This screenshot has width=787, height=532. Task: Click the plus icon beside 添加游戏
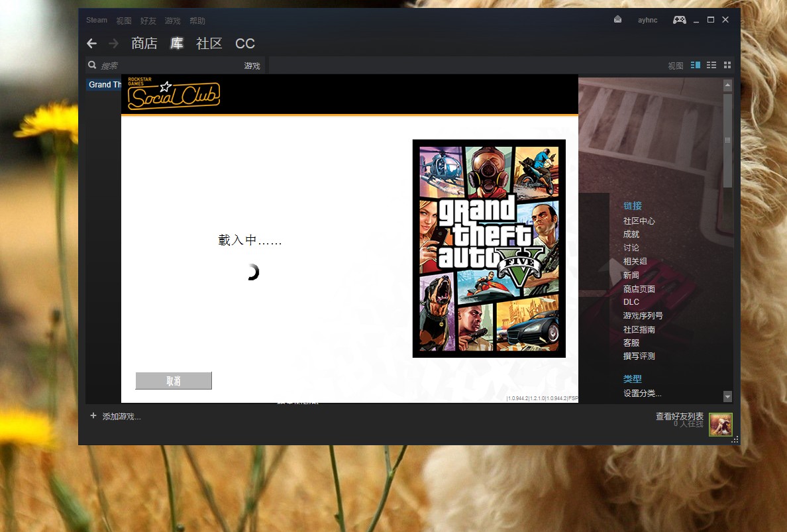93,416
